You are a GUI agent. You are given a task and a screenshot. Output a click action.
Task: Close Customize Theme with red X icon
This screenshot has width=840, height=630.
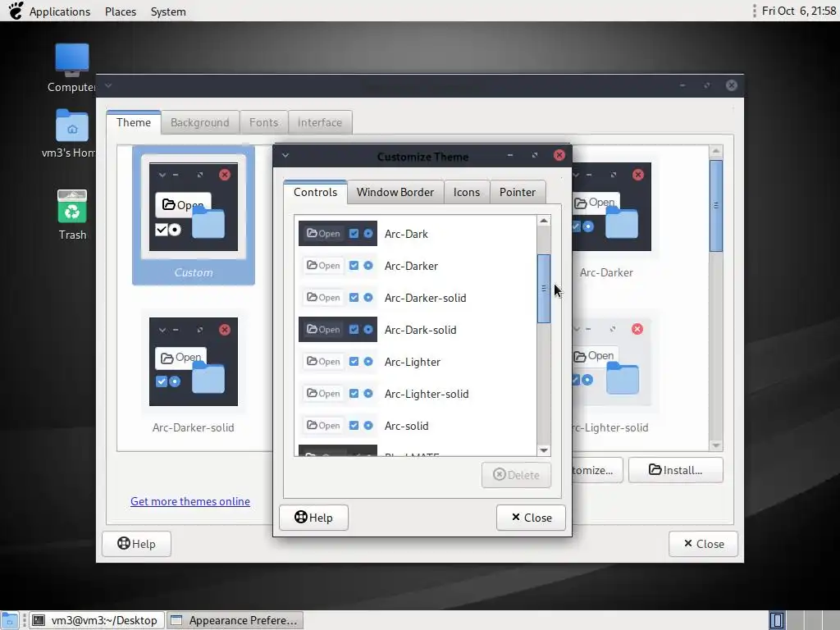(559, 155)
